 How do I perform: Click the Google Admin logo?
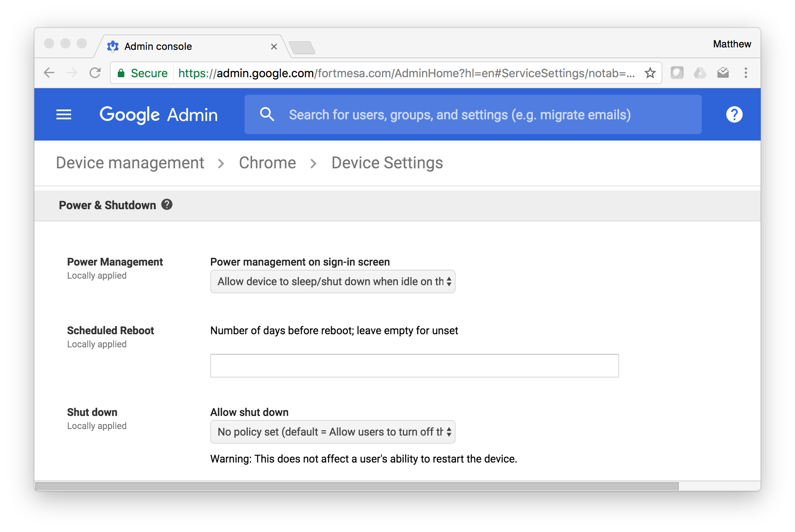159,115
